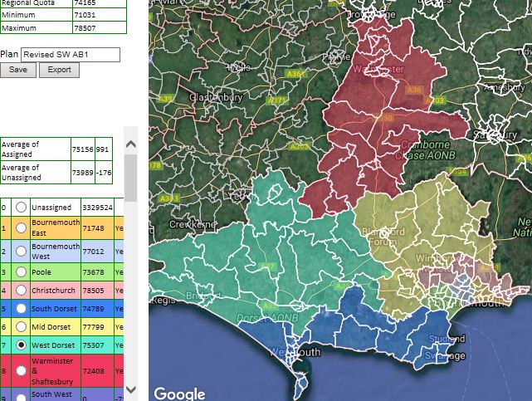532x401 pixels.
Task: Select the South Dorset radio button
Action: click(21, 308)
